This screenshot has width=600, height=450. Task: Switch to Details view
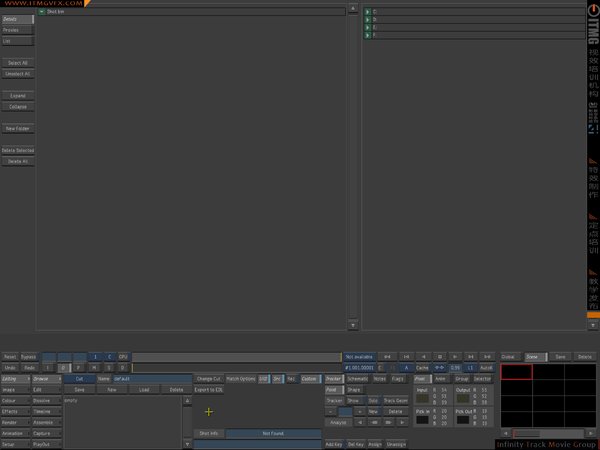point(18,19)
